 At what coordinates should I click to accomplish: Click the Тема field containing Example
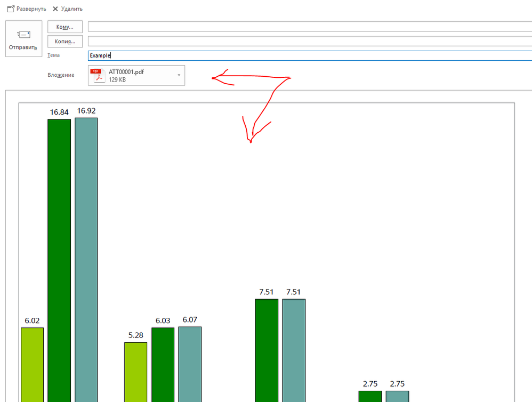pos(310,55)
